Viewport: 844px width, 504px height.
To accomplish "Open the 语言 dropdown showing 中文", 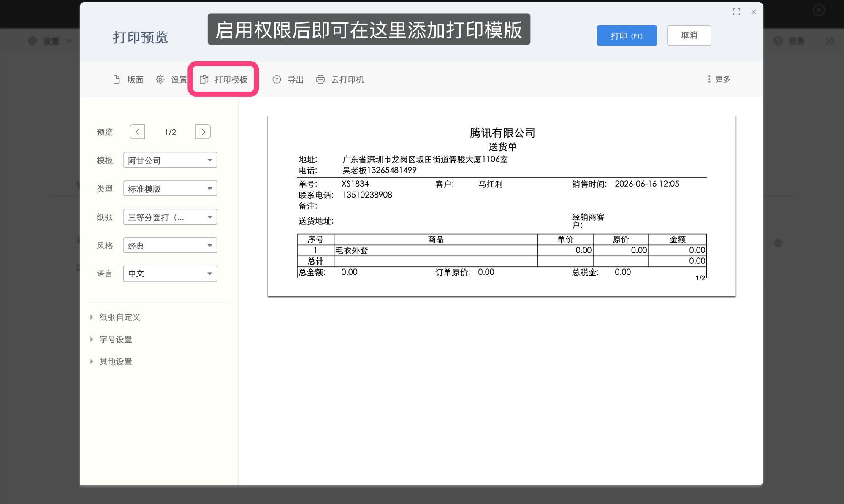I will pos(170,274).
